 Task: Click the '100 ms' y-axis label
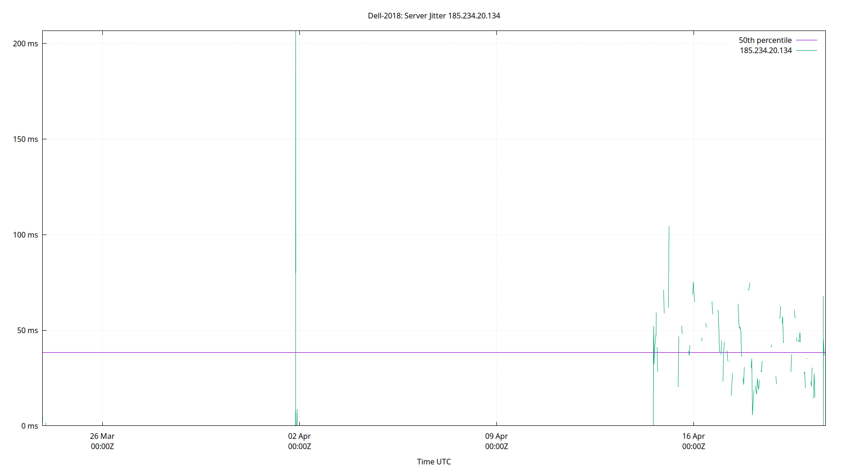(25, 235)
